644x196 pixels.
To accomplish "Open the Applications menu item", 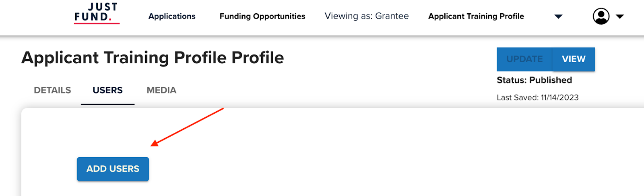I will tap(172, 17).
